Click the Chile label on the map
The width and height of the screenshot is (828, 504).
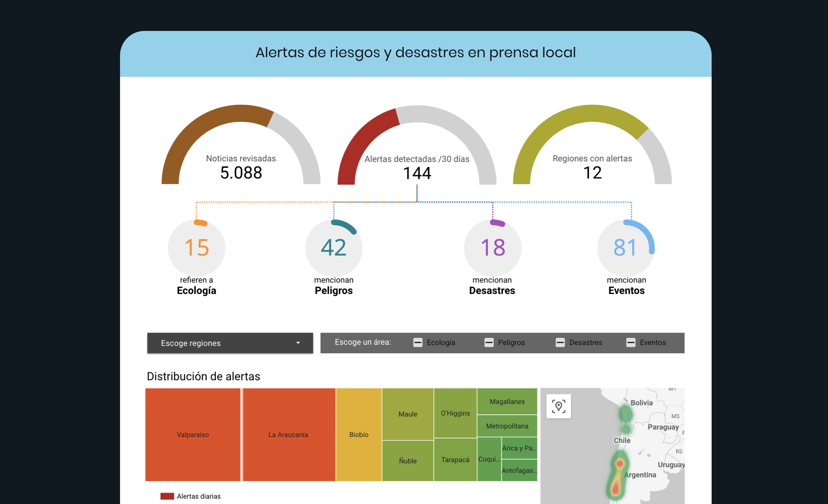point(622,440)
